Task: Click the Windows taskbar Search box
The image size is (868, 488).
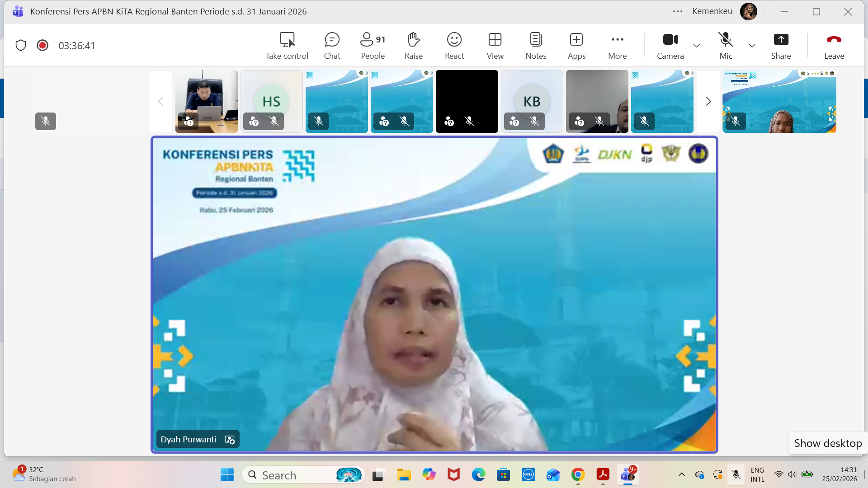Action: click(x=289, y=475)
